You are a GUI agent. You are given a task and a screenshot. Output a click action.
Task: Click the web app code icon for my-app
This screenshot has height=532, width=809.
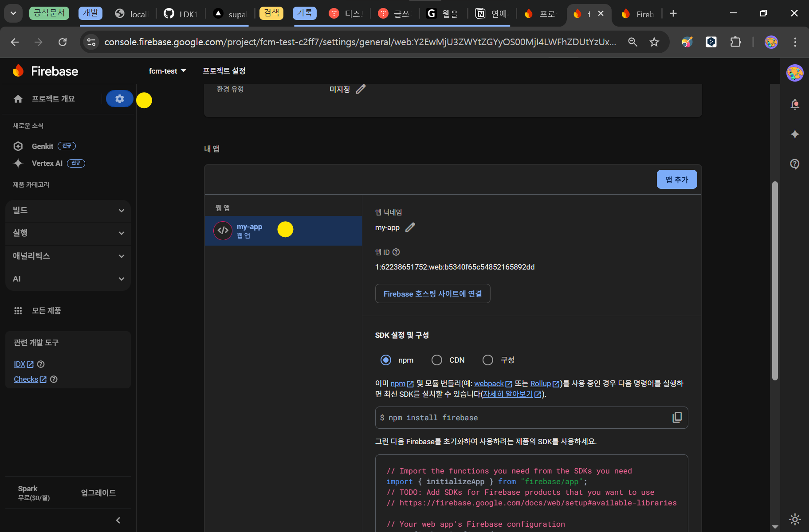click(223, 231)
